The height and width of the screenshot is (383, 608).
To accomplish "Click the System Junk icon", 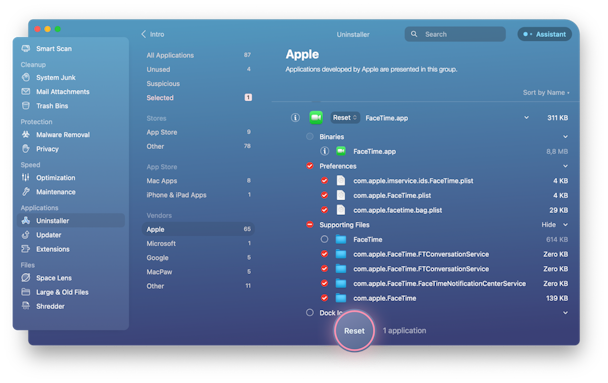I will pos(26,77).
